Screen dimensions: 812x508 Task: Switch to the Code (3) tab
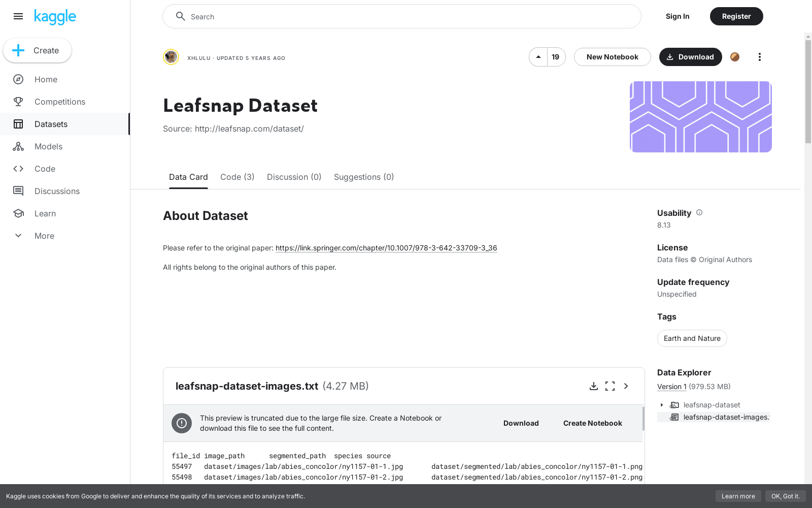click(238, 177)
